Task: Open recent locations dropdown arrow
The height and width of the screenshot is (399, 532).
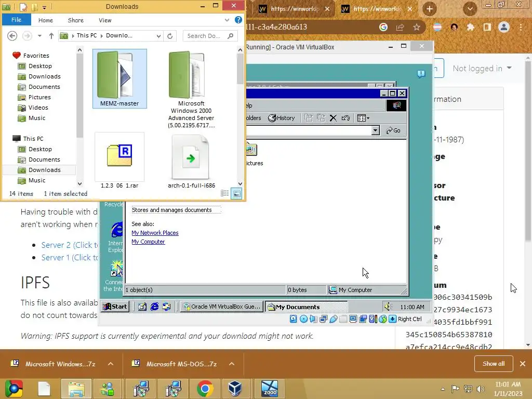Action: click(x=39, y=36)
